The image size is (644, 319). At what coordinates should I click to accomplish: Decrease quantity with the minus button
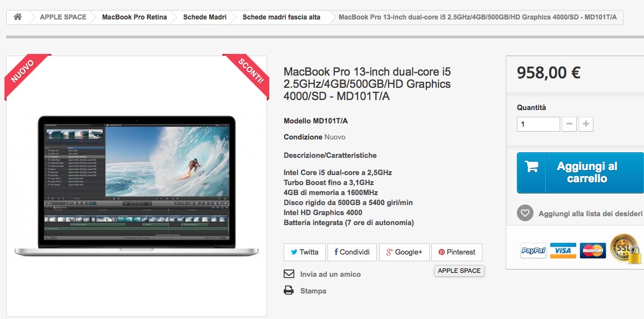point(569,124)
